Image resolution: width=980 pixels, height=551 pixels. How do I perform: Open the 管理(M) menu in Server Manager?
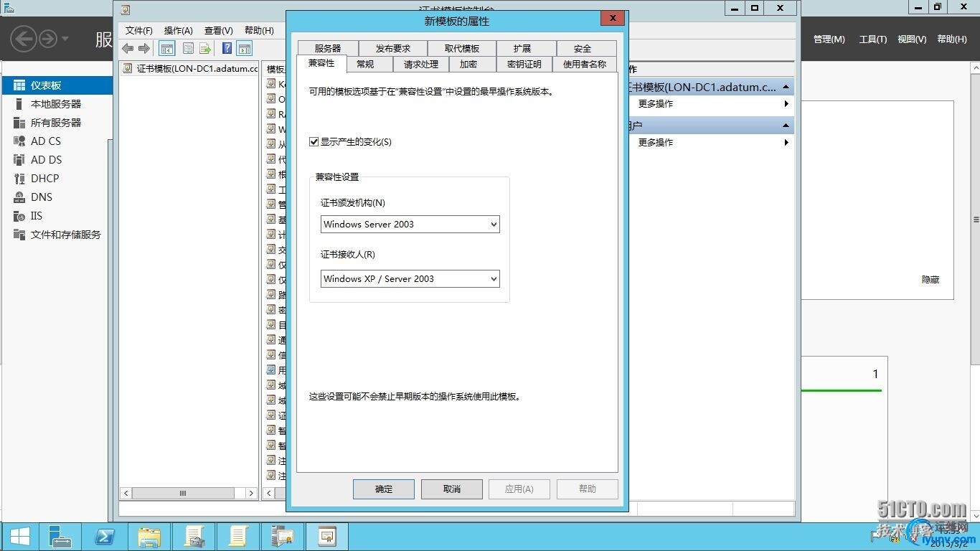coord(829,39)
